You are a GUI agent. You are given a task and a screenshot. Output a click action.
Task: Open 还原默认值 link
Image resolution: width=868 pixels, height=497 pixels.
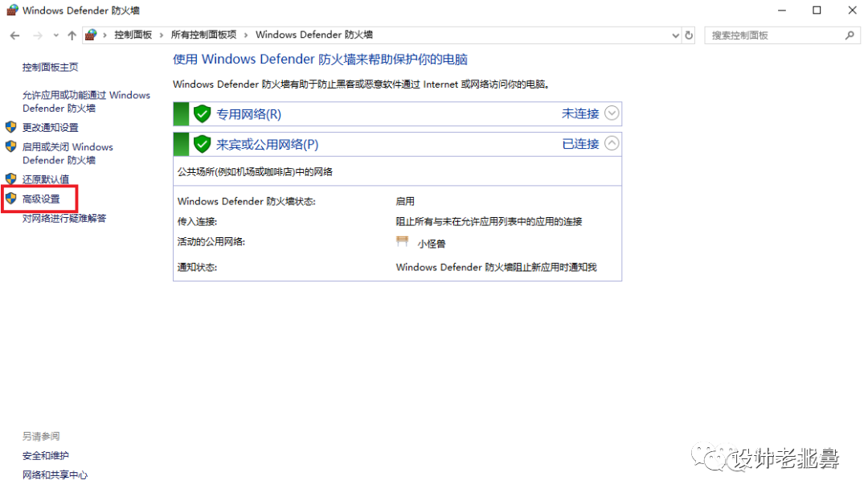(46, 179)
